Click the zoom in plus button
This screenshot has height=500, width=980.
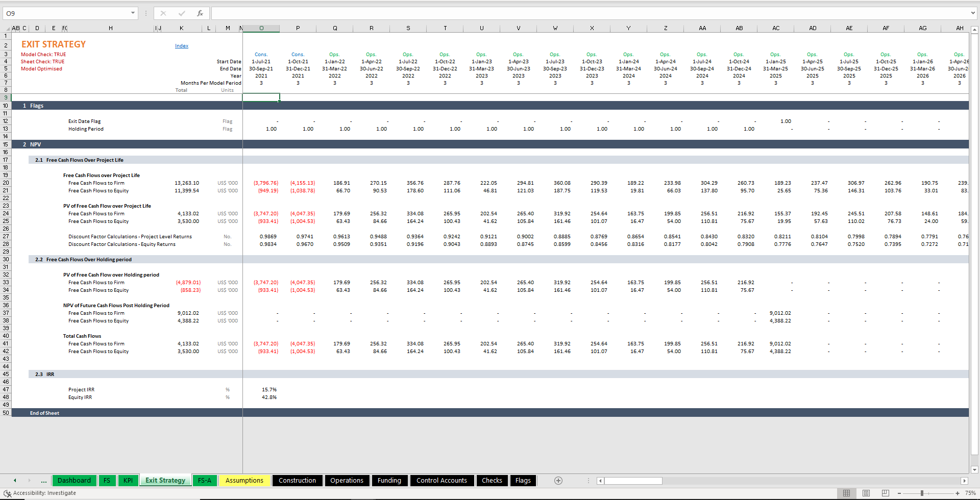coord(957,493)
